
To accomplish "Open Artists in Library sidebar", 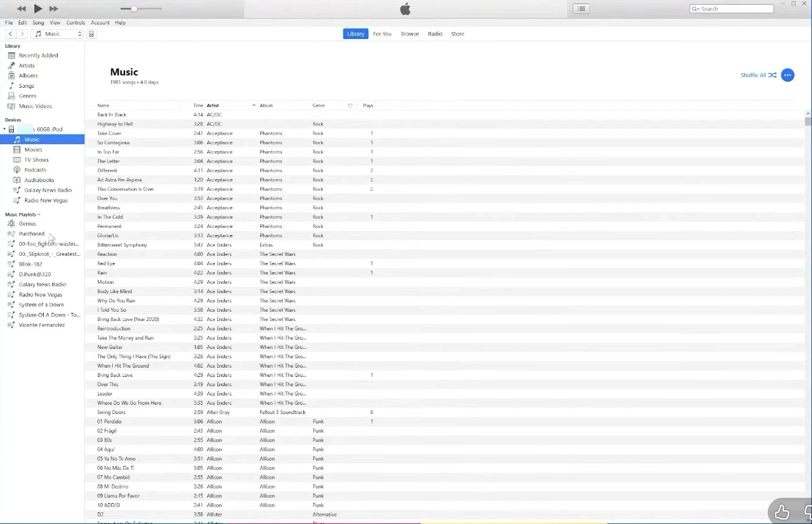I will pos(26,66).
